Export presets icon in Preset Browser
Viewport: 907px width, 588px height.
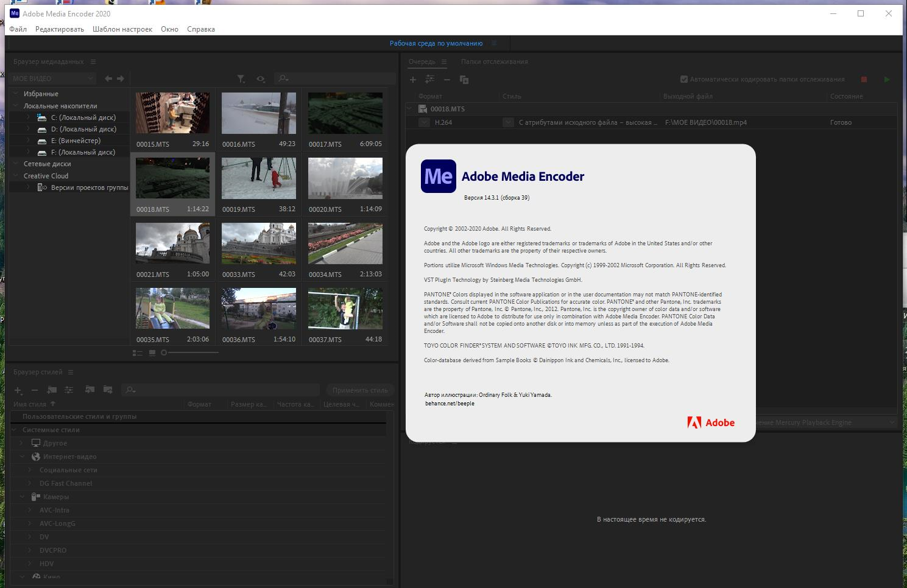point(108,390)
